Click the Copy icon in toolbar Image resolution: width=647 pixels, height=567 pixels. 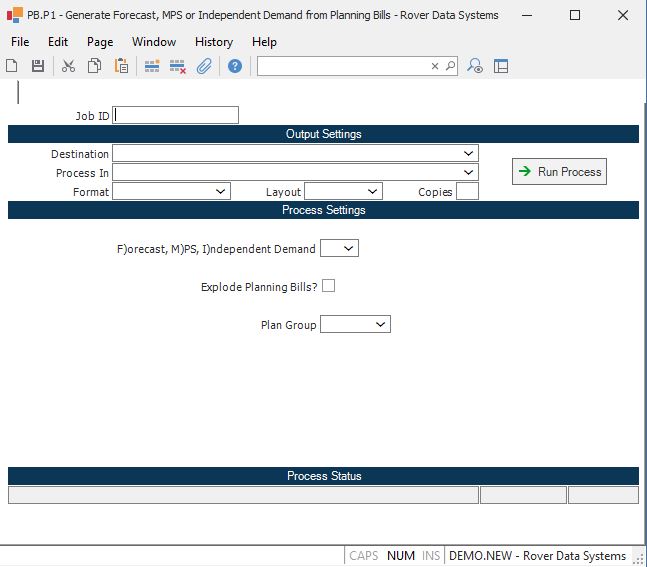94,66
